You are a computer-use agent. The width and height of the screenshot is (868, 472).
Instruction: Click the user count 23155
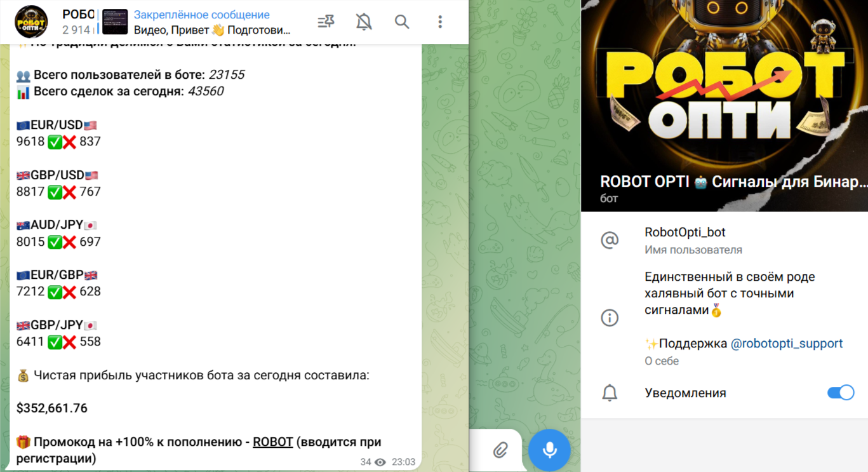pyautogui.click(x=226, y=75)
